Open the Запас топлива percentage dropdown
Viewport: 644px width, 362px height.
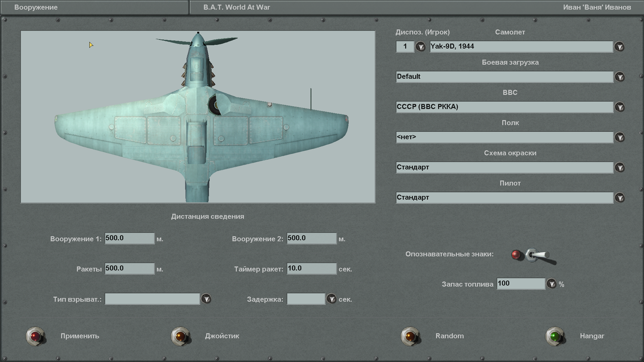click(551, 284)
